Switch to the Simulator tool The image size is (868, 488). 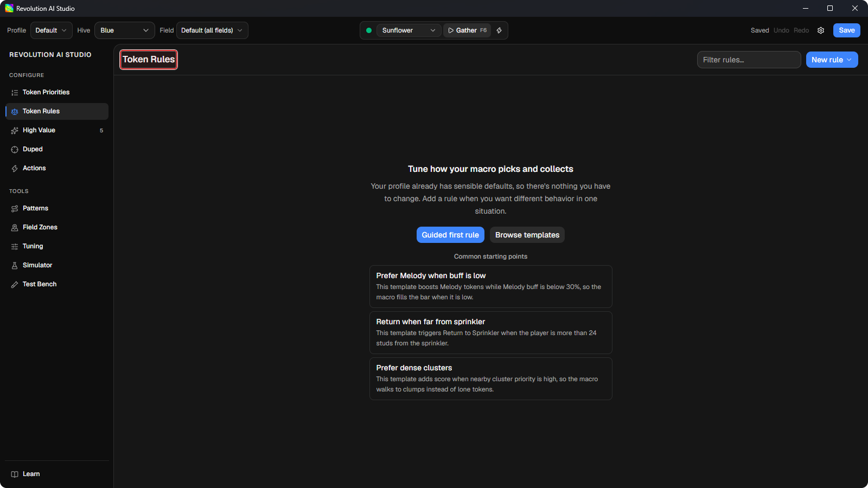[x=57, y=265]
